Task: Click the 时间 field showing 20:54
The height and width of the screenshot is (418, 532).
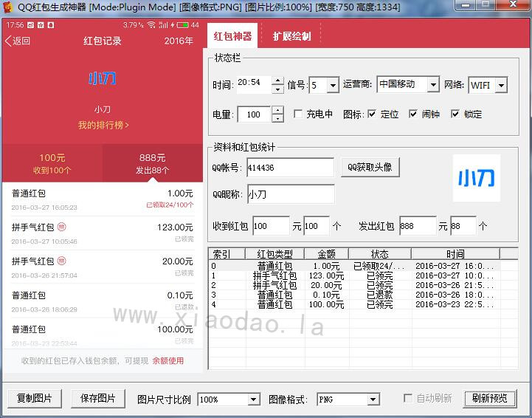Action: (254, 84)
